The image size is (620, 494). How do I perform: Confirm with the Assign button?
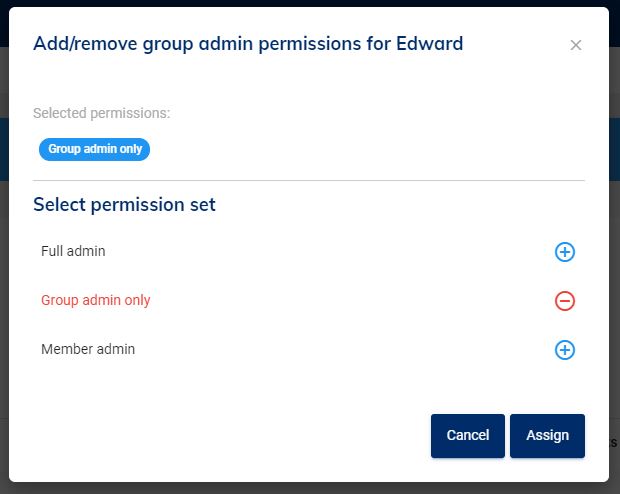coord(547,435)
